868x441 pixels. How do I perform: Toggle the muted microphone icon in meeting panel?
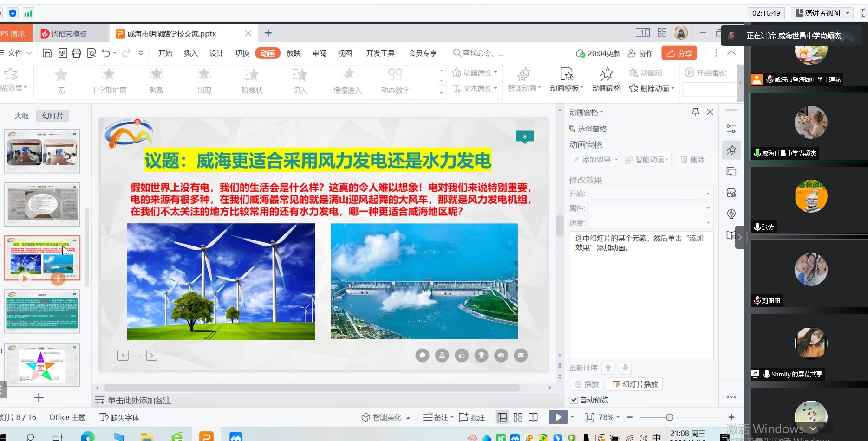pyautogui.click(x=731, y=35)
